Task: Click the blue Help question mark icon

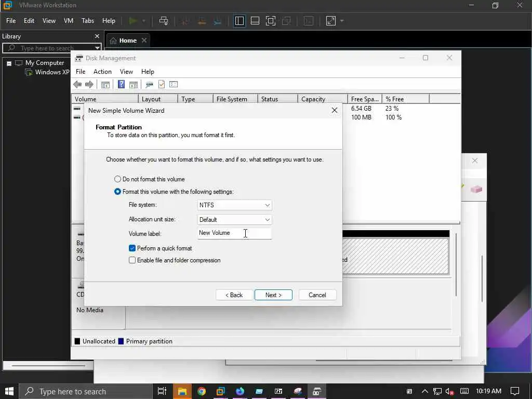Action: [x=121, y=84]
